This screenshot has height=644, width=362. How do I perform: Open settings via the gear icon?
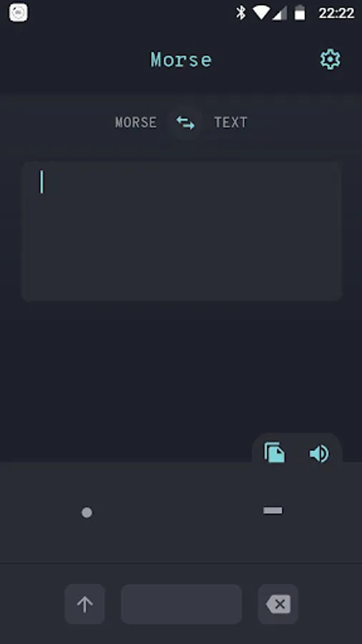[330, 60]
